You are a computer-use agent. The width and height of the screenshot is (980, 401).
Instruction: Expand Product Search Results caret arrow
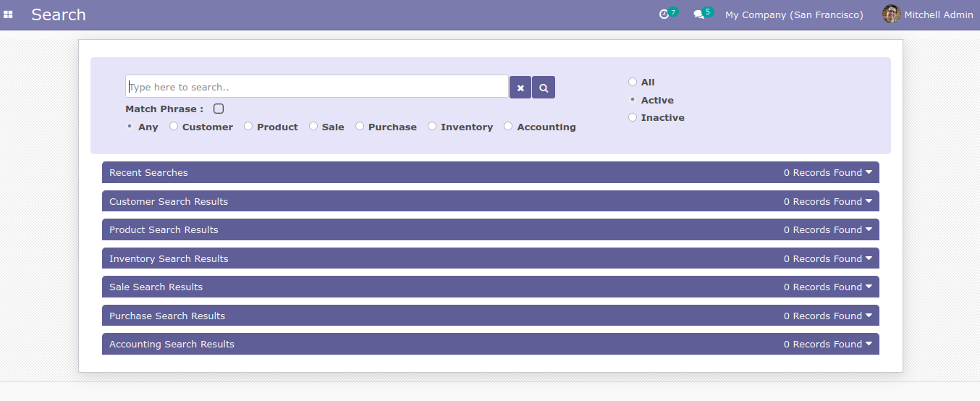coord(869,229)
